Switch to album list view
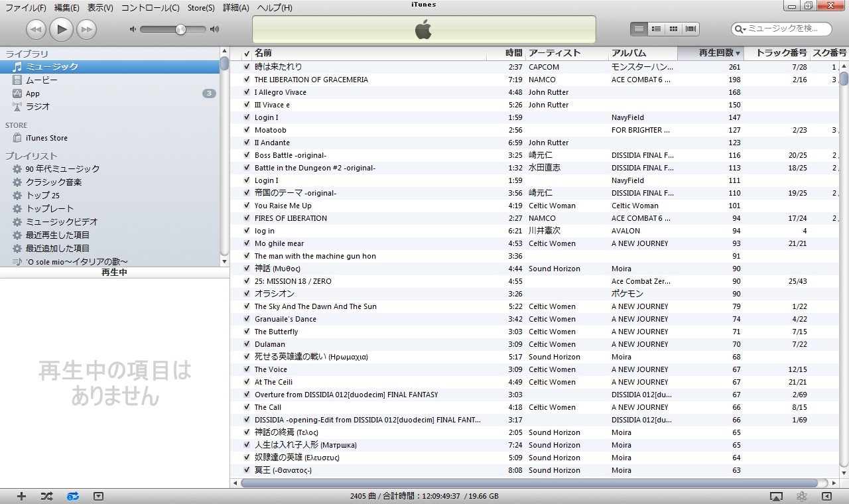Screen dimensions: 849x504 click(656, 29)
